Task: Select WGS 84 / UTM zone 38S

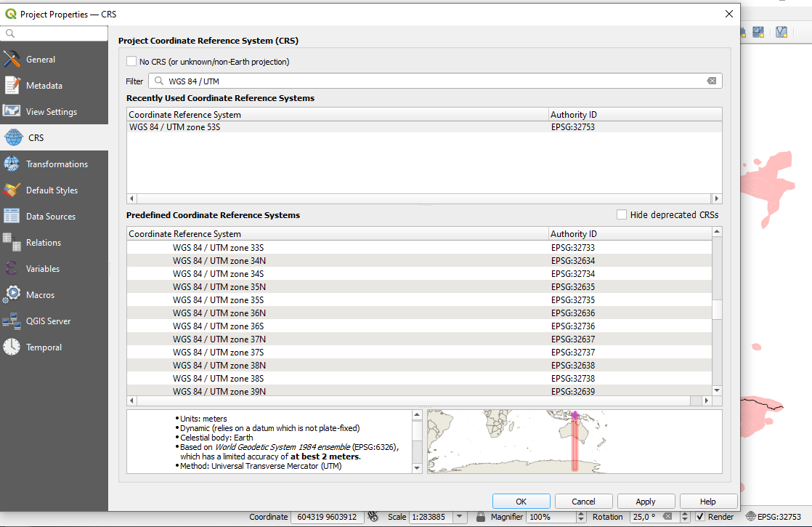Action: pos(420,378)
